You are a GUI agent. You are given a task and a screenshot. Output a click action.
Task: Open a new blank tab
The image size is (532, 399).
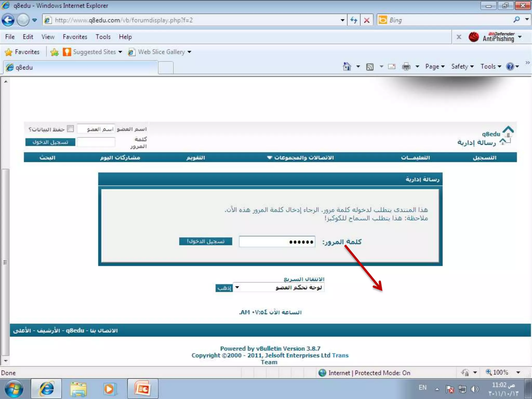coord(166,68)
